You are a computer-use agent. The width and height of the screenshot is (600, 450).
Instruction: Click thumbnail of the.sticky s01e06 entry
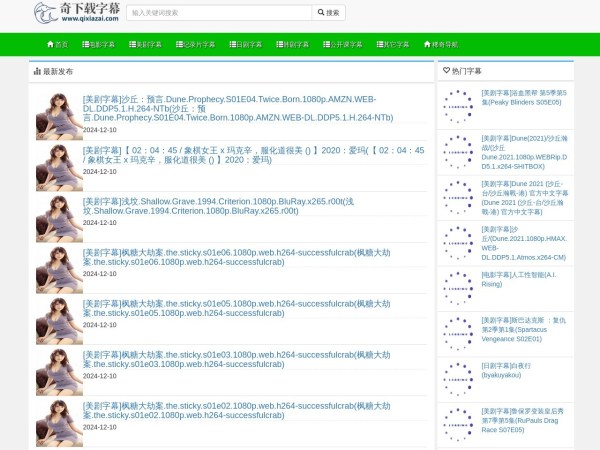(59, 269)
